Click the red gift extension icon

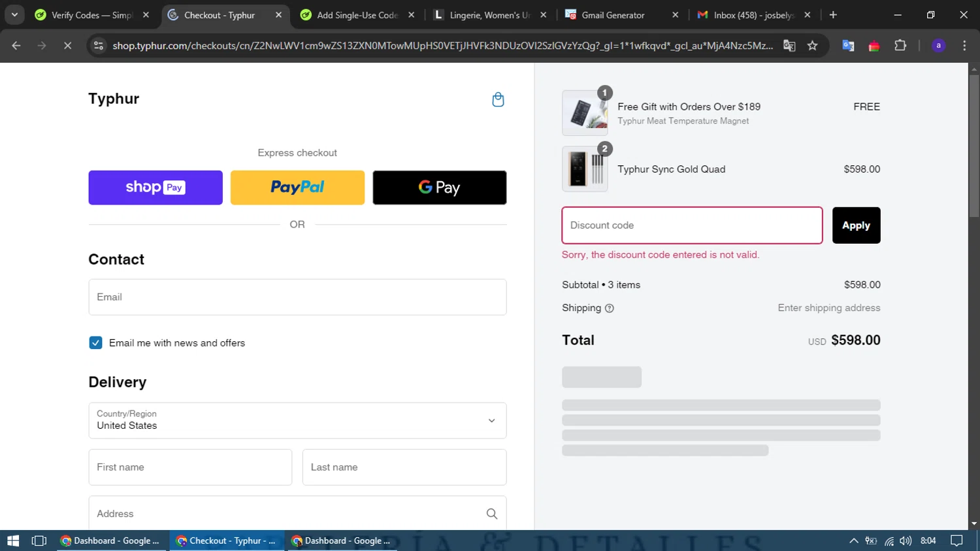pos(874,45)
